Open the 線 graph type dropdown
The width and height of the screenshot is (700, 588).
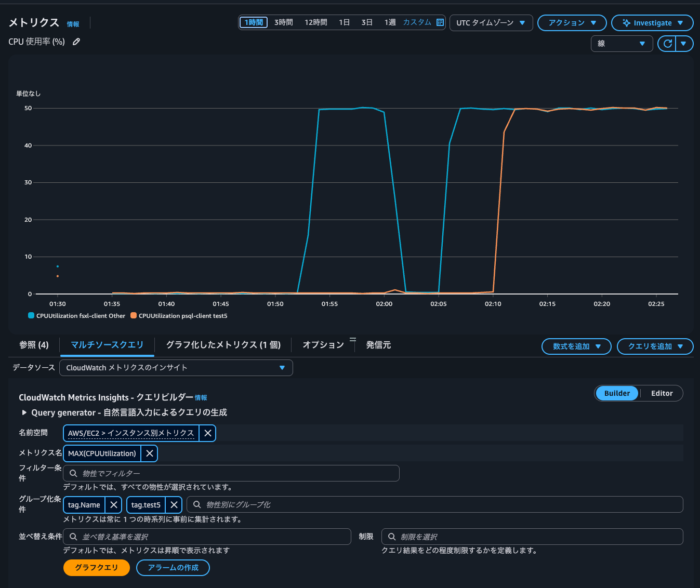(x=622, y=44)
